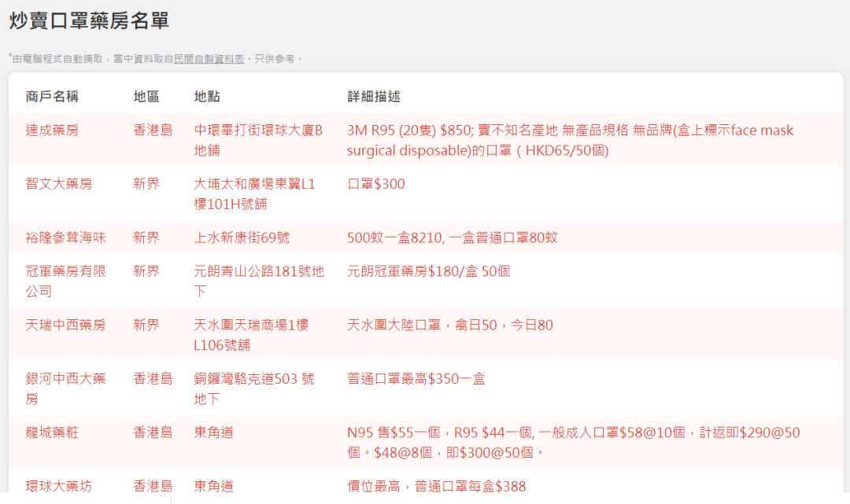Click 香港島 in the 達成藥房 row
The width and height of the screenshot is (850, 504).
(x=153, y=130)
